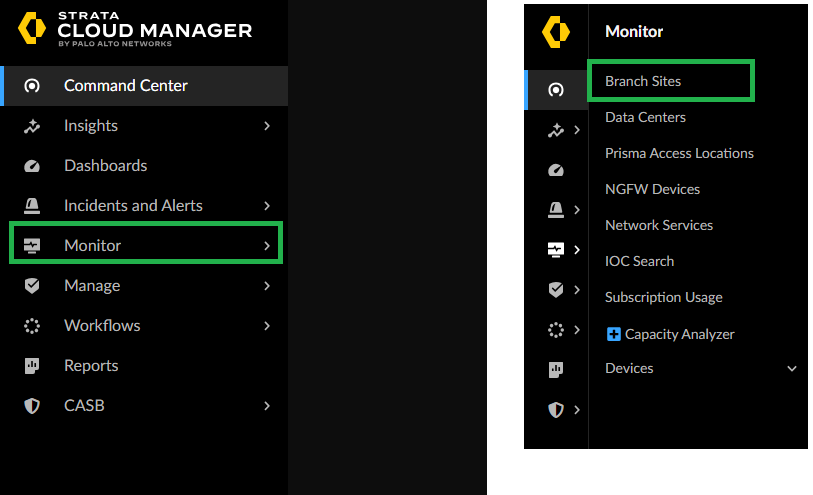The width and height of the screenshot is (813, 495).
Task: Click the Manage shield checkmark icon
Action: (32, 286)
